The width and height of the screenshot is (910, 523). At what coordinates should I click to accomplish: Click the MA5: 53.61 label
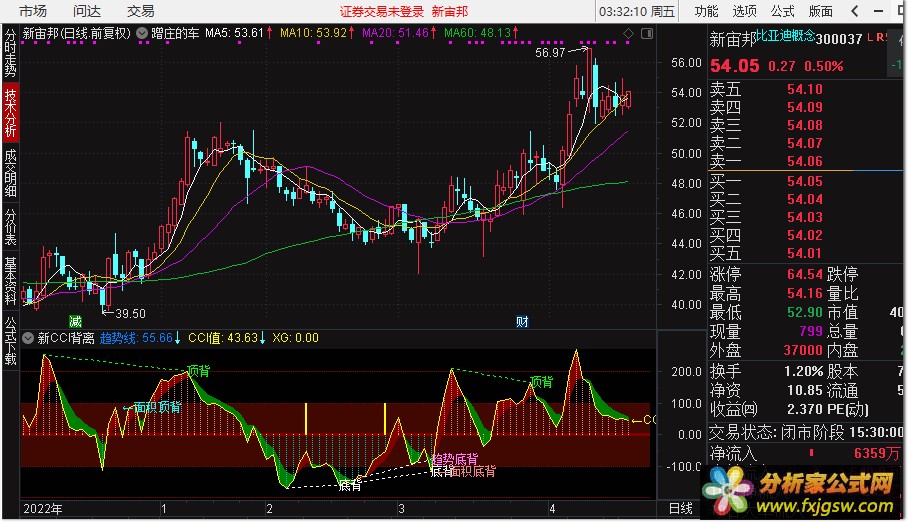(x=234, y=34)
